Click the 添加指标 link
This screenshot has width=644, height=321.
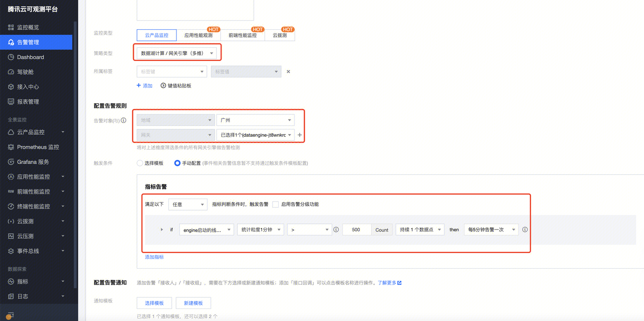[154, 257]
